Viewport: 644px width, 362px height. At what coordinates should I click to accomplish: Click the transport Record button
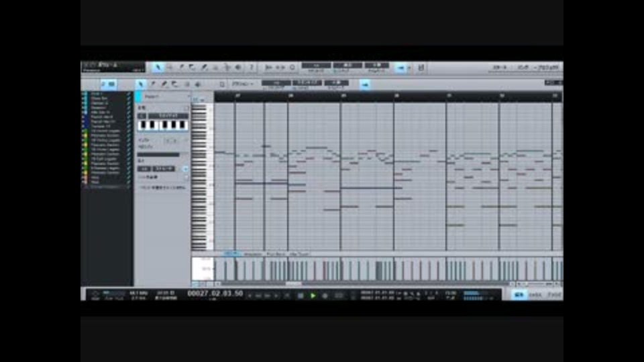click(x=325, y=296)
